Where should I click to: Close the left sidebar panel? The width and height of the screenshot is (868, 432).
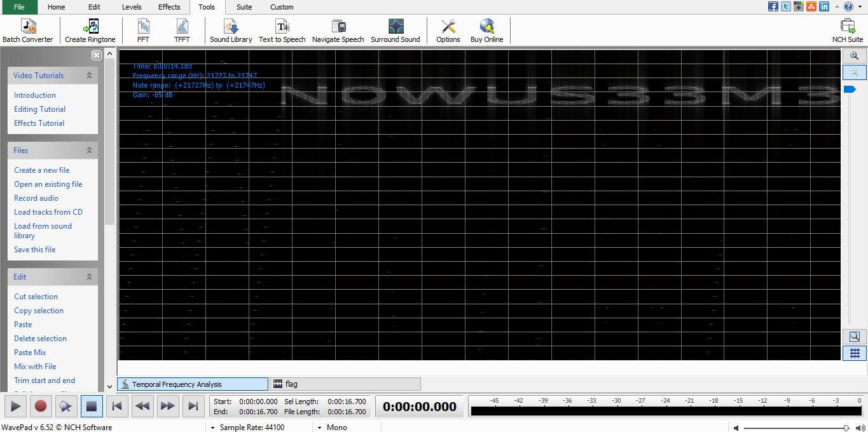tap(96, 55)
